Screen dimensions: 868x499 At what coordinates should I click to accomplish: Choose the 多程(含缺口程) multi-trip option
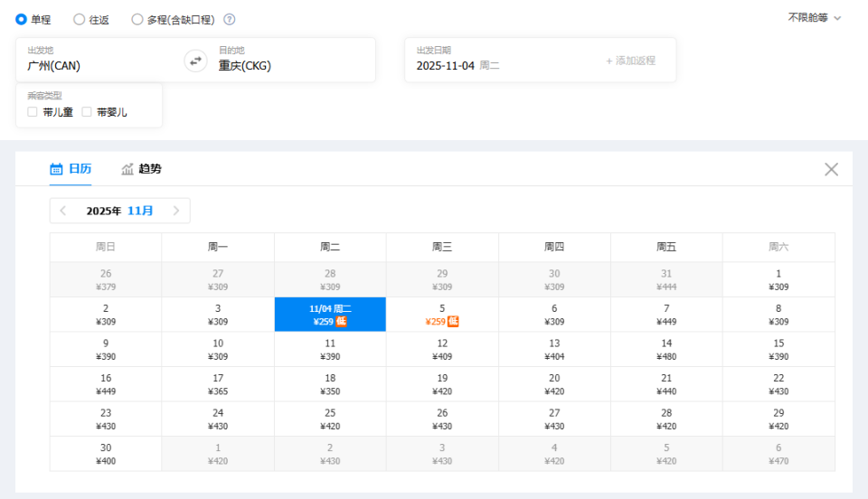click(137, 19)
